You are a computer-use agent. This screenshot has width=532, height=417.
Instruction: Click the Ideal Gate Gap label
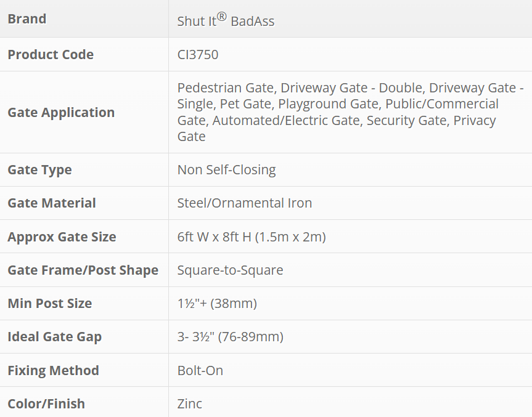tap(54, 336)
